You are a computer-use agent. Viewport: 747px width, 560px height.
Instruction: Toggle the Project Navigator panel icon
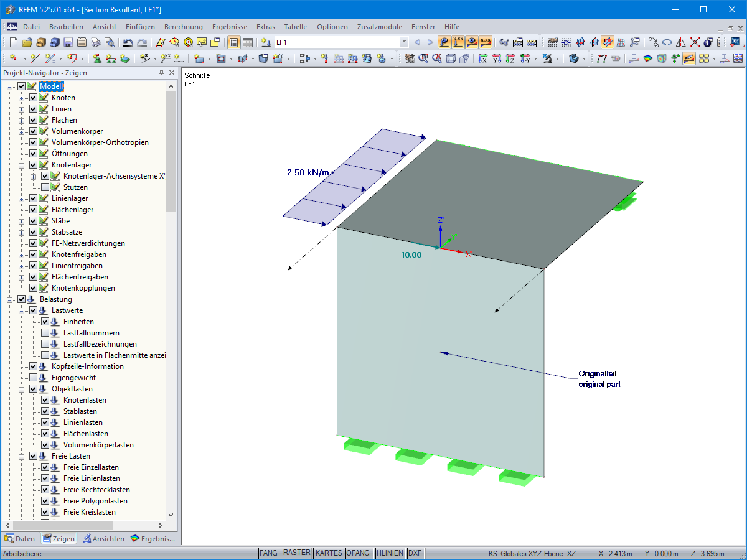point(233,42)
